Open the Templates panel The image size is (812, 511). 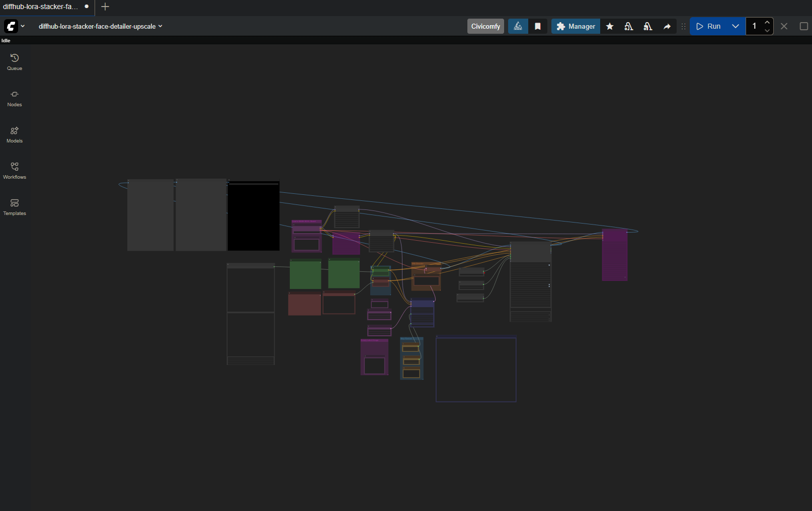14,206
